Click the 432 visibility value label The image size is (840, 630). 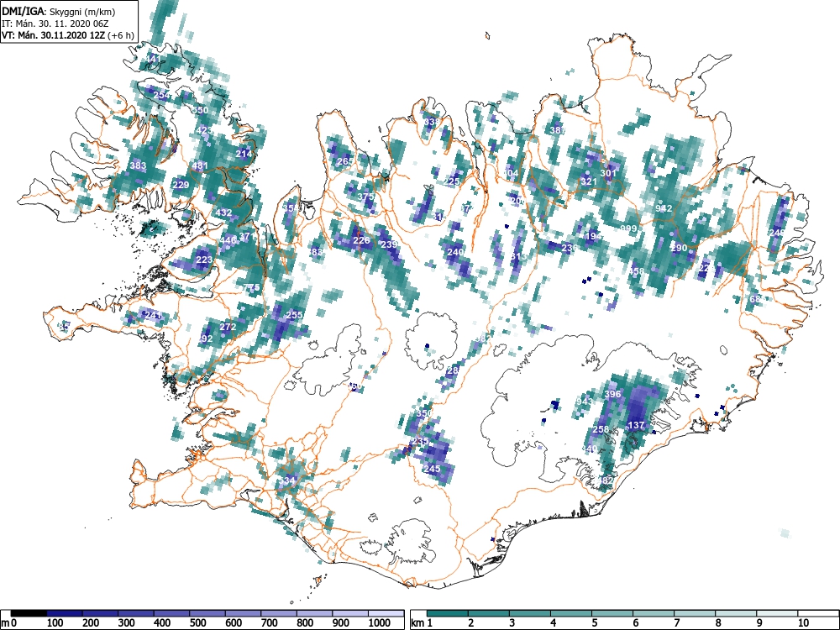pos(224,213)
